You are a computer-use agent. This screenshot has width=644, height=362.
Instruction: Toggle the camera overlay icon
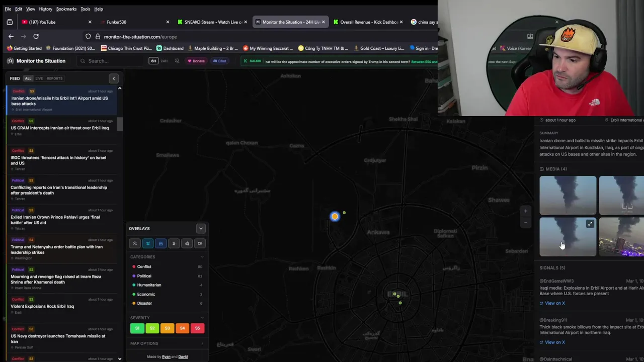pyautogui.click(x=200, y=243)
